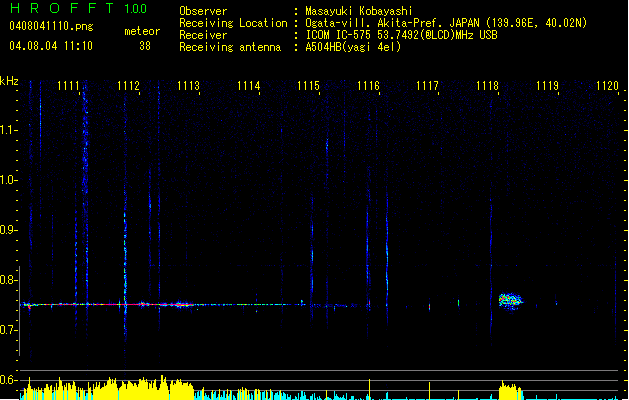
Task: Click the 1117 time axis marker
Action: [x=427, y=86]
